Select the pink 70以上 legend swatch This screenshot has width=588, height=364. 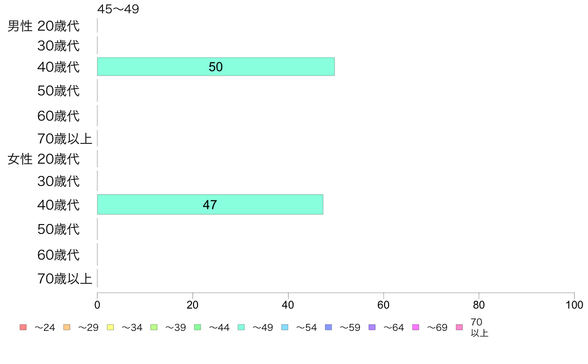459,327
